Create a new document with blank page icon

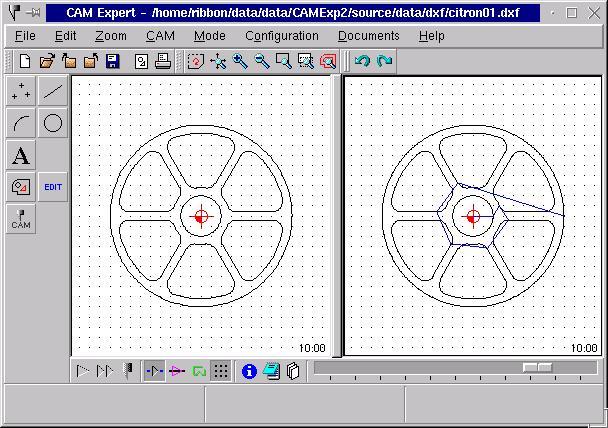[25, 61]
